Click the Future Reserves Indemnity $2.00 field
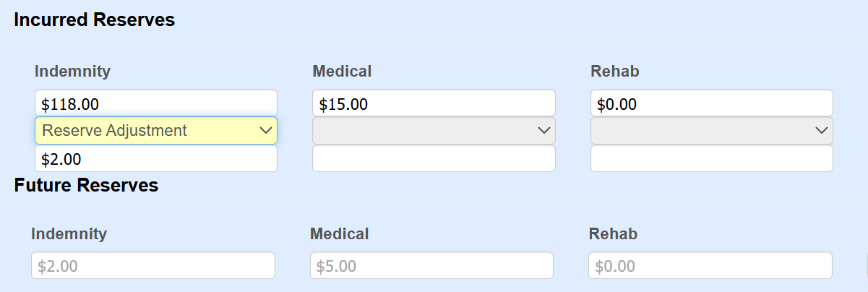Viewport: 868px width, 292px height. click(x=153, y=266)
